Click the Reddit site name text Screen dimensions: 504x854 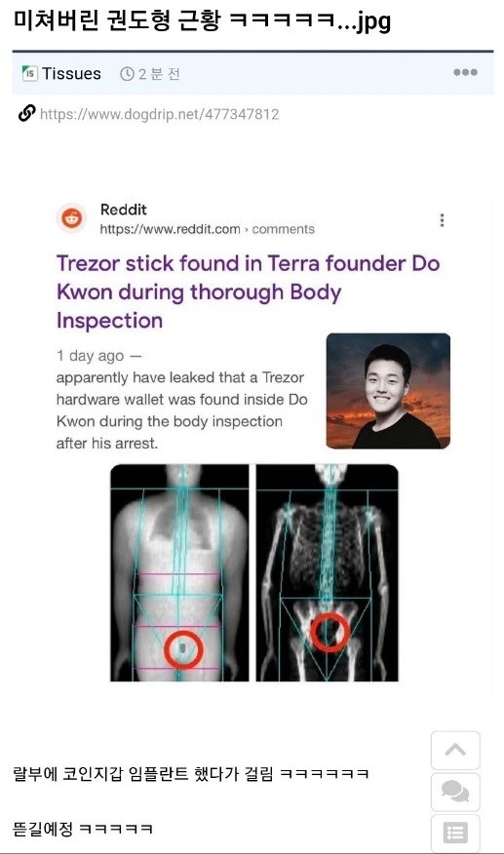[124, 210]
